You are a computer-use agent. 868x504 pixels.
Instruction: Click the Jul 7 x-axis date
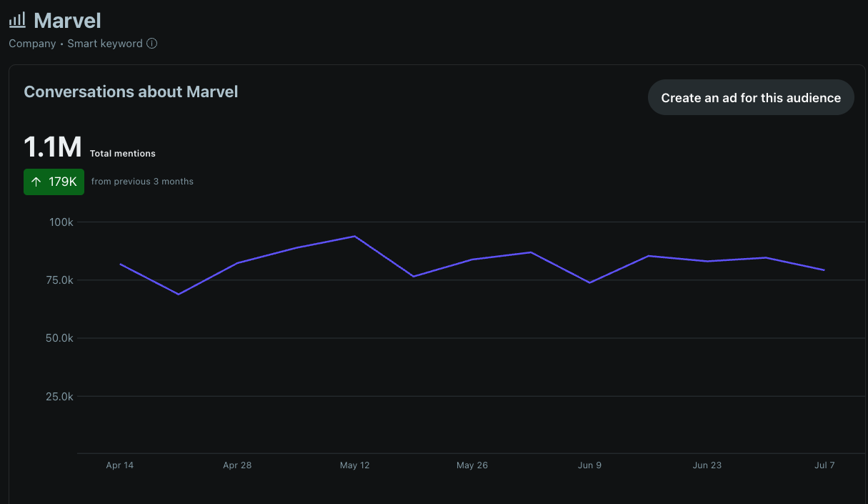coord(824,465)
